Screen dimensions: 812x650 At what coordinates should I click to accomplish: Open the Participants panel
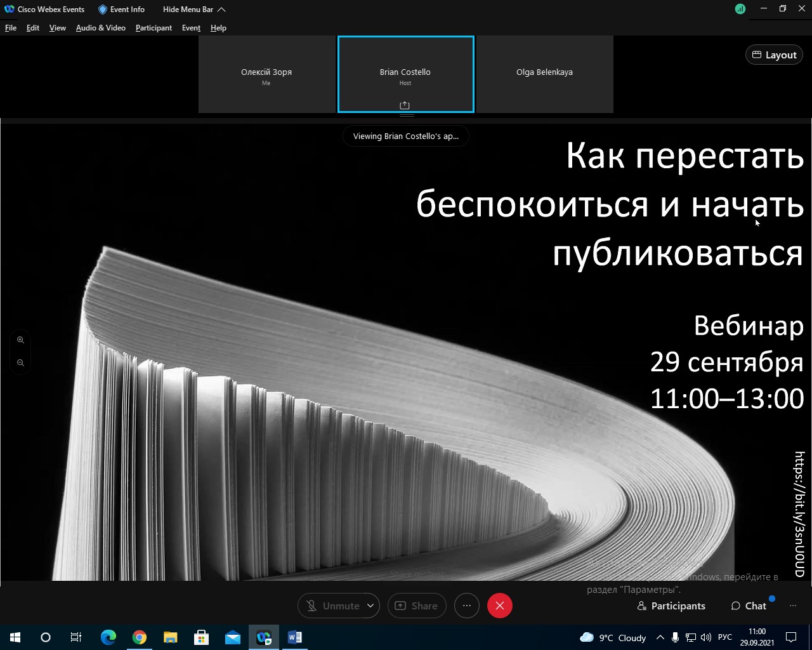671,606
